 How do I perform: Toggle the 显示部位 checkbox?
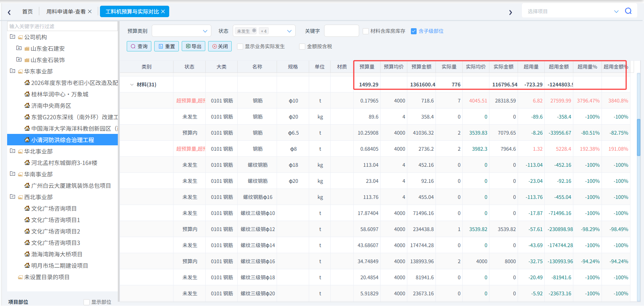click(86, 302)
